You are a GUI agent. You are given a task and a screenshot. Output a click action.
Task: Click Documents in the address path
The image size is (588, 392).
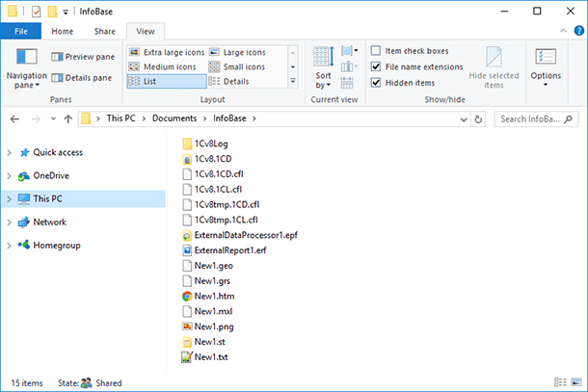[174, 118]
